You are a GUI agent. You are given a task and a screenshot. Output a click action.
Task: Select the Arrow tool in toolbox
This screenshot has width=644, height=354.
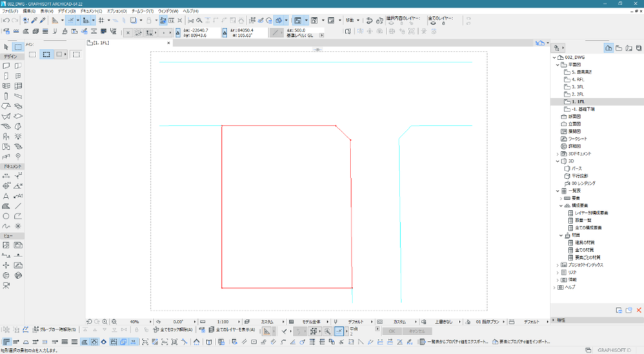6,47
